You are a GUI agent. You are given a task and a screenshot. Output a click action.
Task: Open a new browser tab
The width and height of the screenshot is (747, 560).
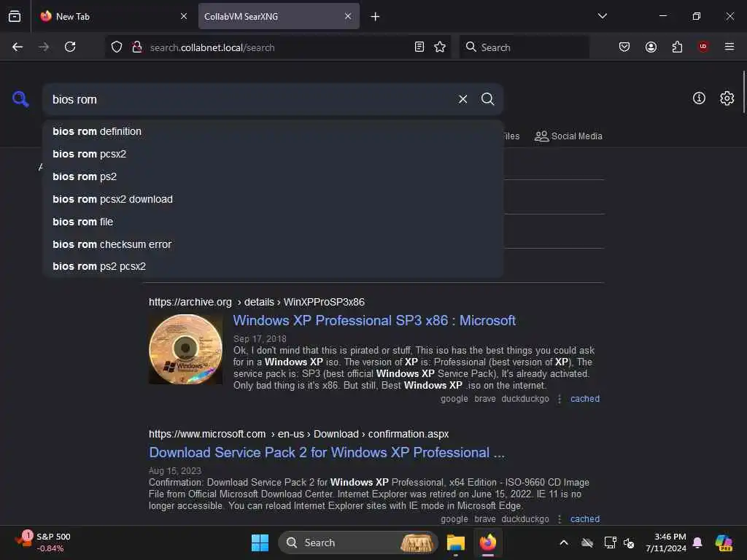tap(375, 17)
